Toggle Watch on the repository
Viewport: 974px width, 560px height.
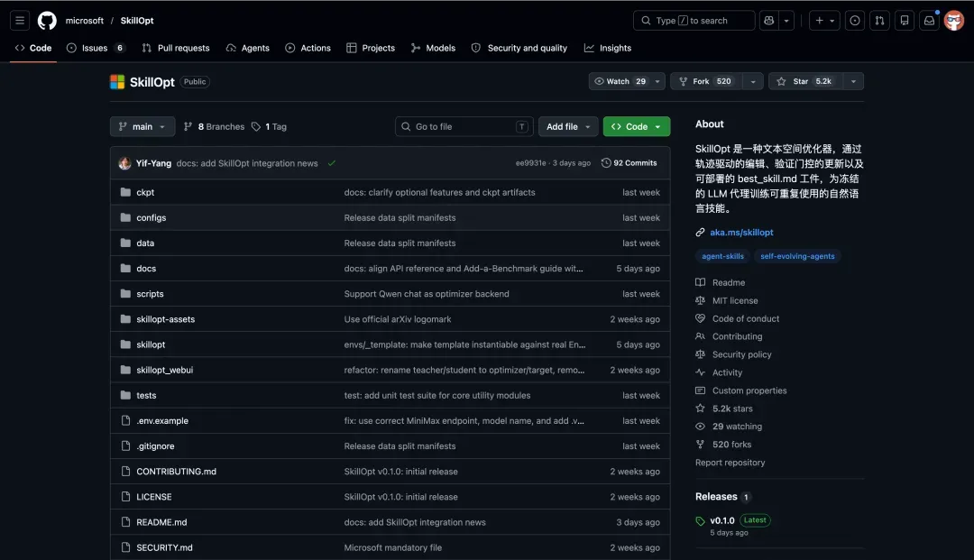pos(620,81)
